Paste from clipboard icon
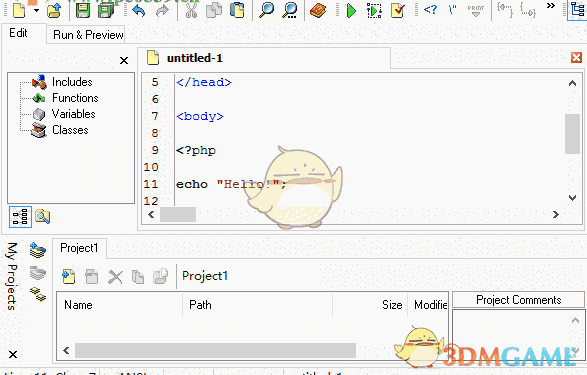 (237, 10)
